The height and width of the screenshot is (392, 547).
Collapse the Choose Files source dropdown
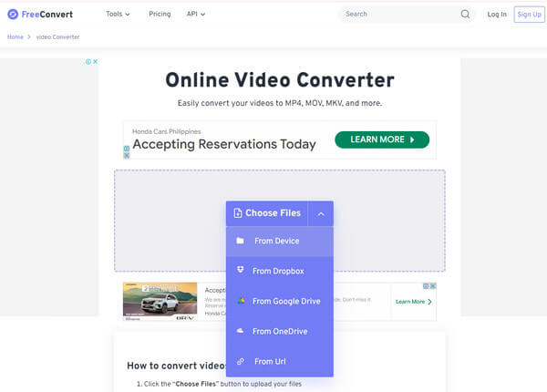pyautogui.click(x=321, y=214)
